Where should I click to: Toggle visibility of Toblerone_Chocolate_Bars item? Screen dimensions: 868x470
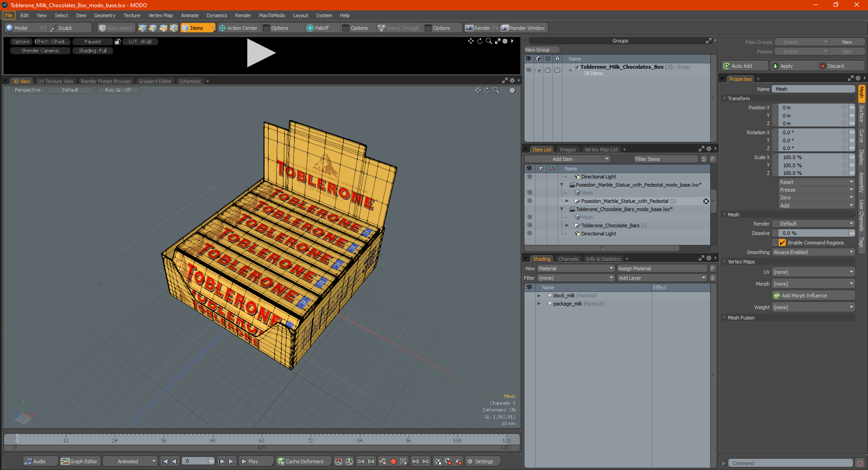click(x=529, y=225)
